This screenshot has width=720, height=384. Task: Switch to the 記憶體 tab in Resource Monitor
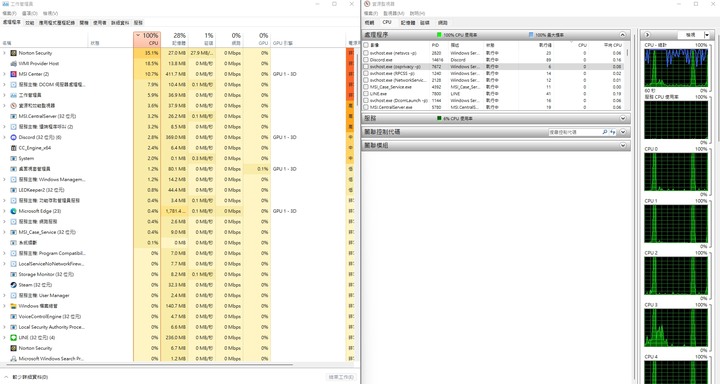(408, 23)
